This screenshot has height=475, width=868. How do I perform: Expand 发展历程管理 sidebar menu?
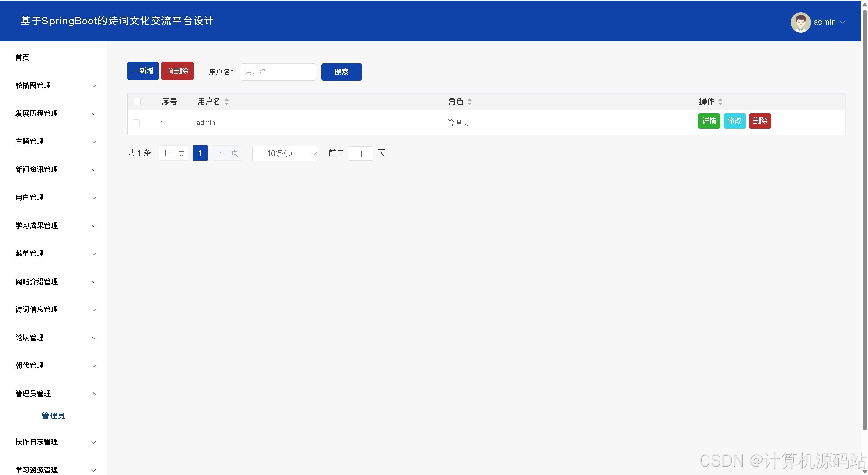coord(53,113)
